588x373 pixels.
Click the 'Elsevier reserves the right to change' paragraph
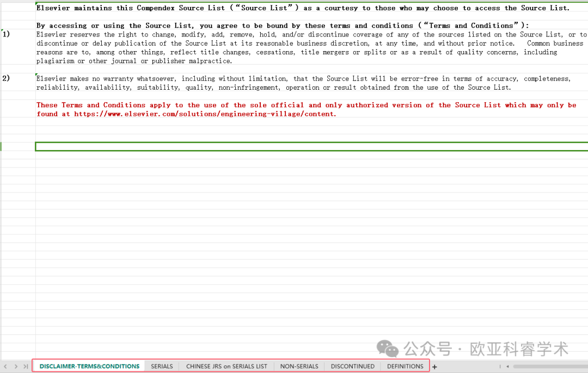tap(311, 47)
